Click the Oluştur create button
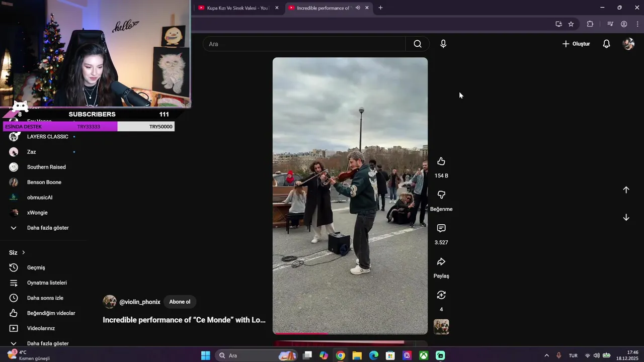This screenshot has height=362, width=644. click(x=576, y=44)
